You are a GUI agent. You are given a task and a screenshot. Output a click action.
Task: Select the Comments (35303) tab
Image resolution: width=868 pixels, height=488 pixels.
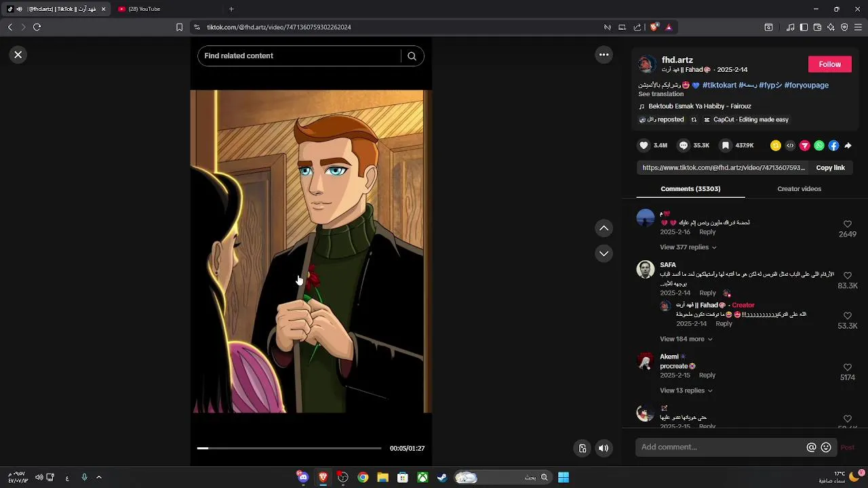[x=690, y=189]
